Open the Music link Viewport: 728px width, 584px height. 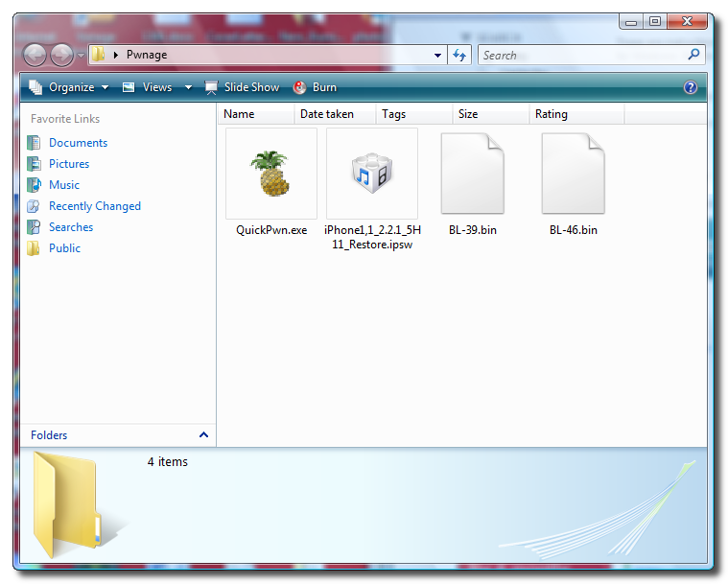click(64, 185)
